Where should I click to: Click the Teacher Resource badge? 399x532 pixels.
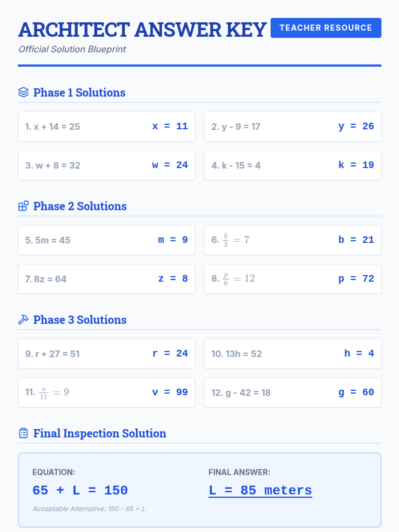click(x=326, y=28)
